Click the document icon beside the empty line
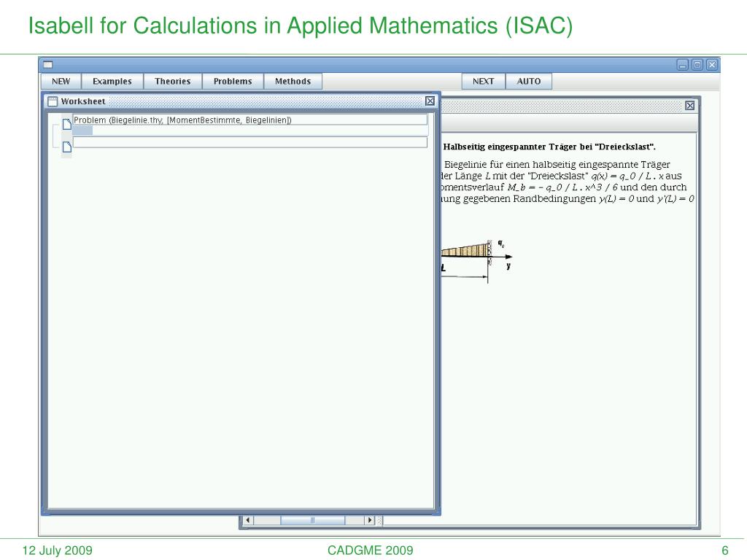The width and height of the screenshot is (747, 560). (66, 147)
